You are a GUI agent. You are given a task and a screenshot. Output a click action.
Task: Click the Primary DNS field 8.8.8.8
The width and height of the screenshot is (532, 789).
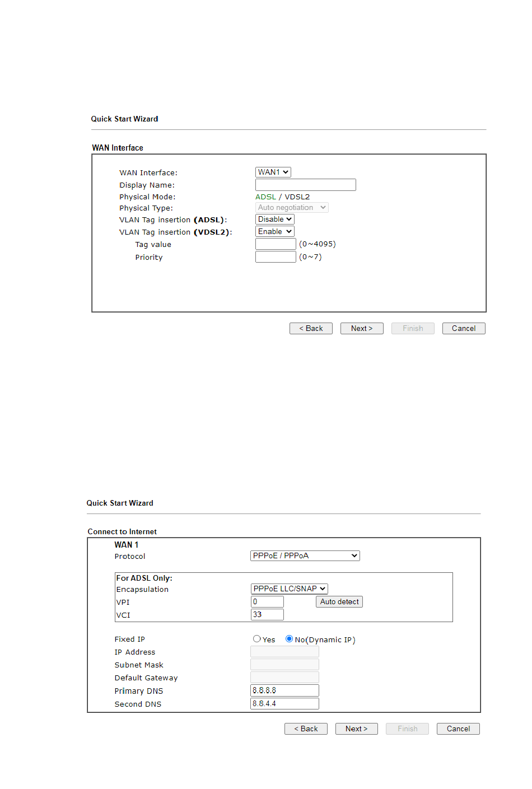[x=284, y=690]
